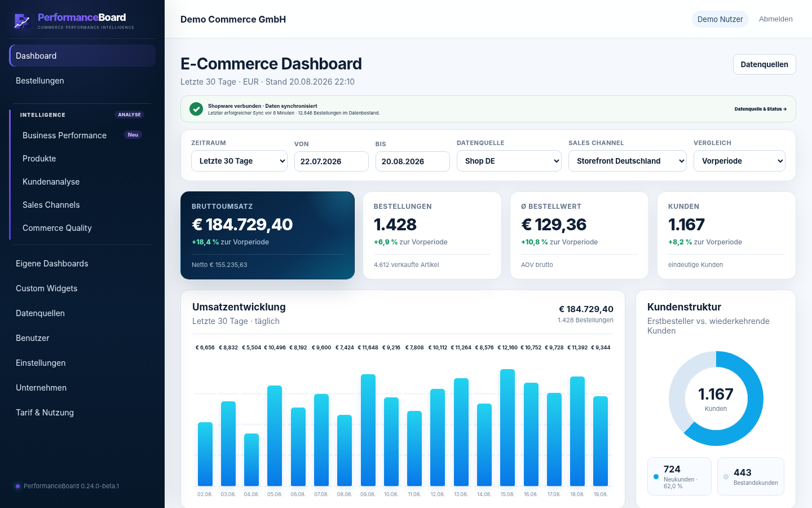Click the Demo Nutzer badge
The height and width of the screenshot is (508, 812).
point(720,19)
